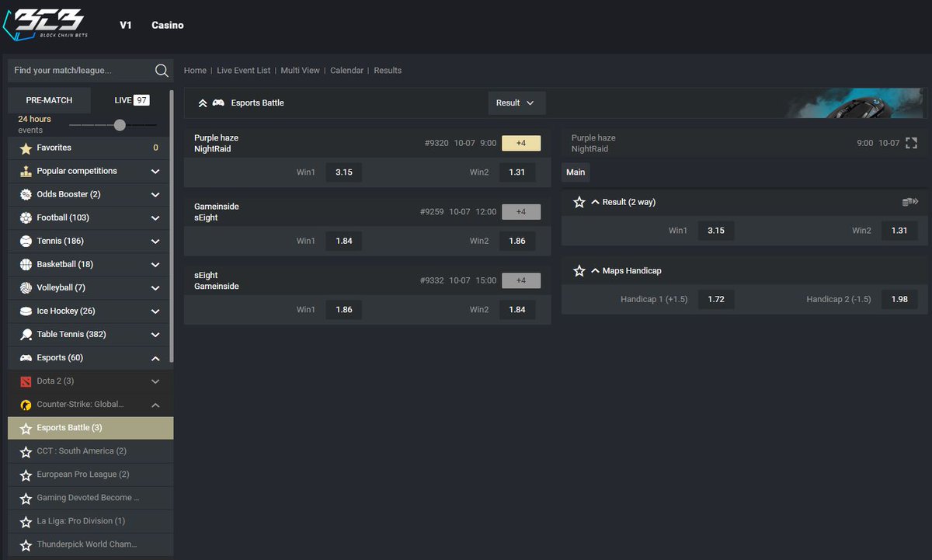Click the Counter-Strike game icon
The height and width of the screenshot is (560, 932).
26,405
